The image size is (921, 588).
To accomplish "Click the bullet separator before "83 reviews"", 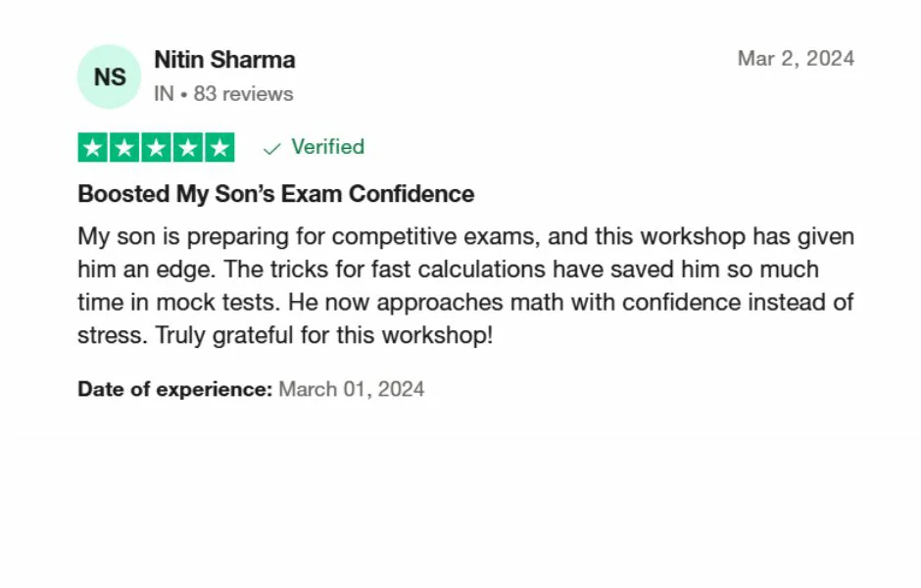I will 183,94.
